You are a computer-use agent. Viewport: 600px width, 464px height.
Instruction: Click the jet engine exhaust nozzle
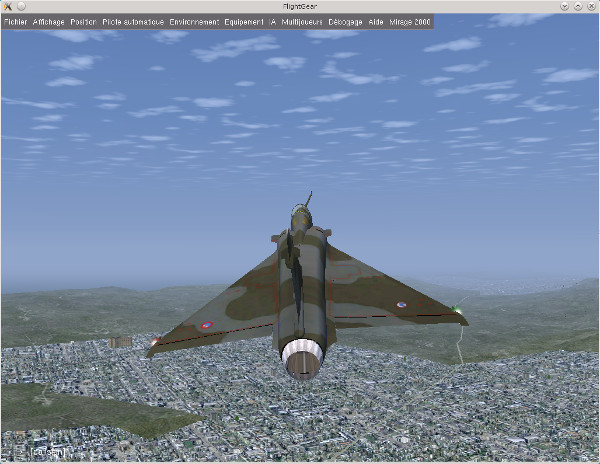click(x=303, y=360)
